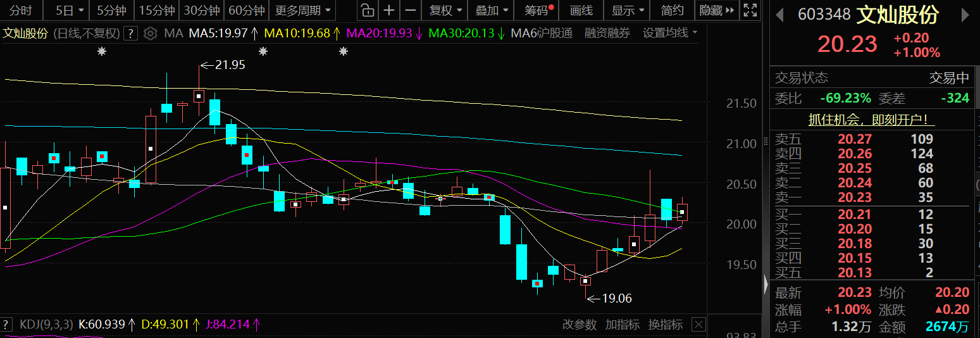Zoom in chart with plus icon
980x338 pixels.
click(389, 10)
